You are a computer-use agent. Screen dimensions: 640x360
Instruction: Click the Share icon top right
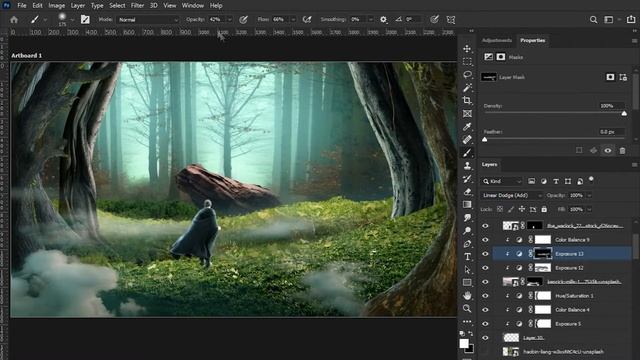[631, 20]
